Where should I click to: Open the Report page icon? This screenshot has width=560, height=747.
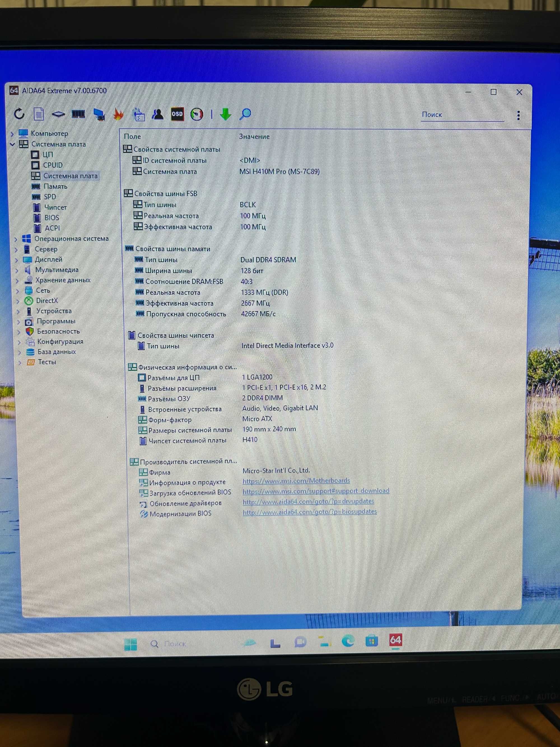[39, 114]
